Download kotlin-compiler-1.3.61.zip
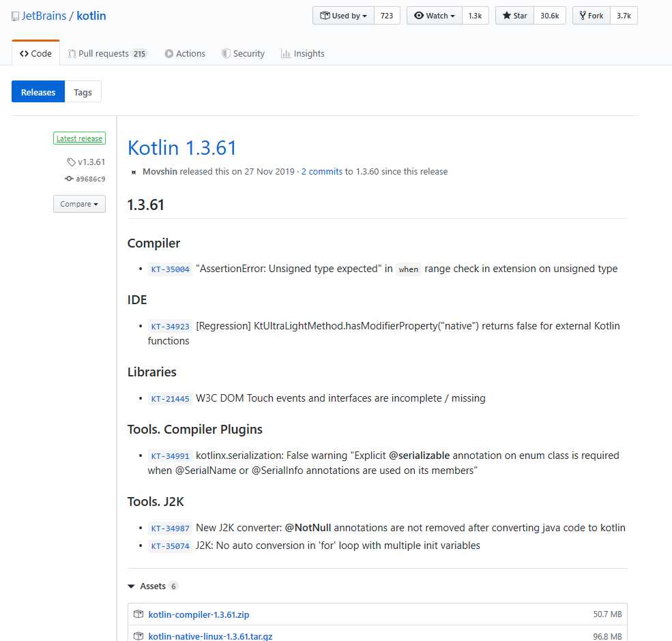 tap(199, 614)
